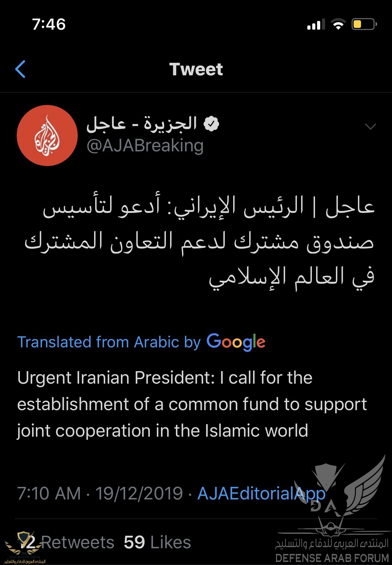The width and height of the screenshot is (392, 565).
Task: View the Retweets list
Action: (x=66, y=542)
